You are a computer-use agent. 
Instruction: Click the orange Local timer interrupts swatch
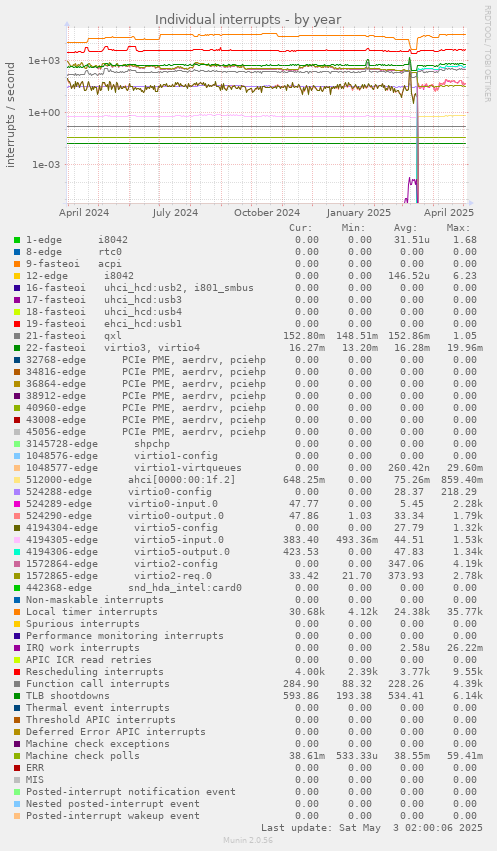[17, 612]
